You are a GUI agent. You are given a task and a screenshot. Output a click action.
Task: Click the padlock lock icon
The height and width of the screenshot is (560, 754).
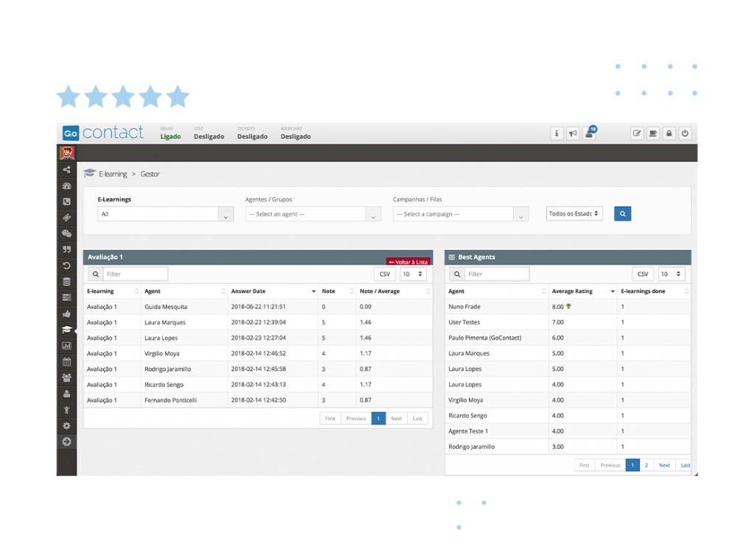coord(669,134)
